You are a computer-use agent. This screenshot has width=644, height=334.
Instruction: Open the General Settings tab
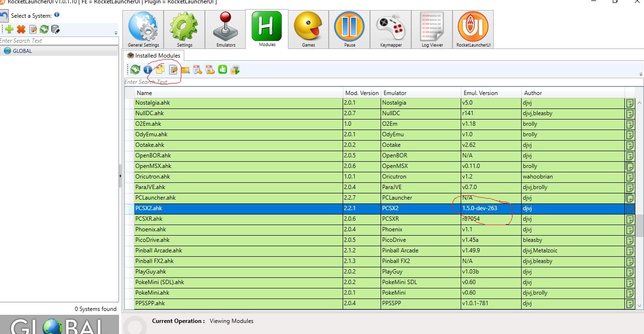click(143, 29)
